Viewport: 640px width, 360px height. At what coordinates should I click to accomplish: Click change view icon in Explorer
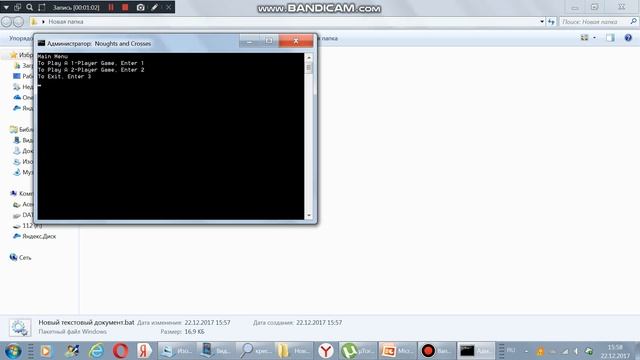pos(584,38)
